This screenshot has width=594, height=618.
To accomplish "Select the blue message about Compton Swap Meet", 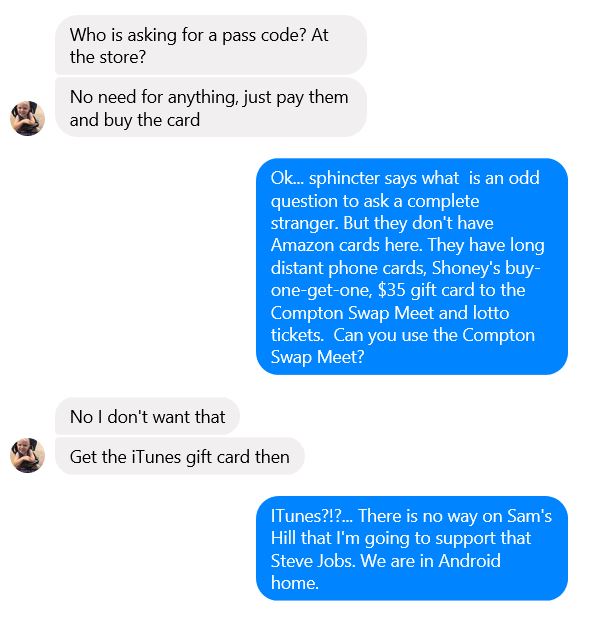I will point(412,267).
